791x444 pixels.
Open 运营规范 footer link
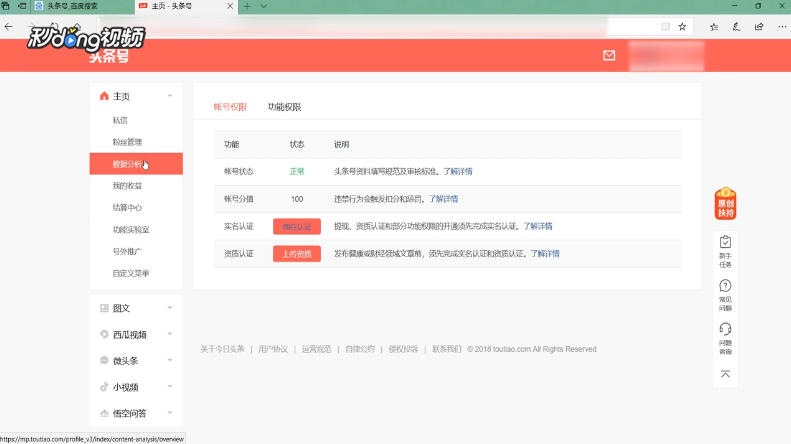(x=316, y=349)
